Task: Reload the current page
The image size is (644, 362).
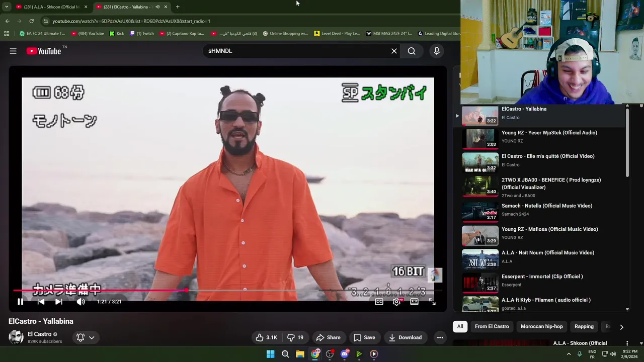Action: pyautogui.click(x=31, y=21)
